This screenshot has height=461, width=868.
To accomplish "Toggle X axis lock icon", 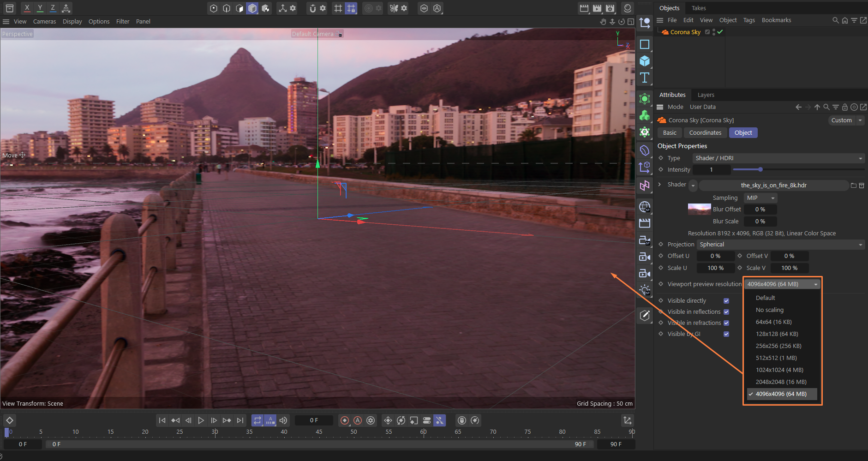I will point(27,8).
